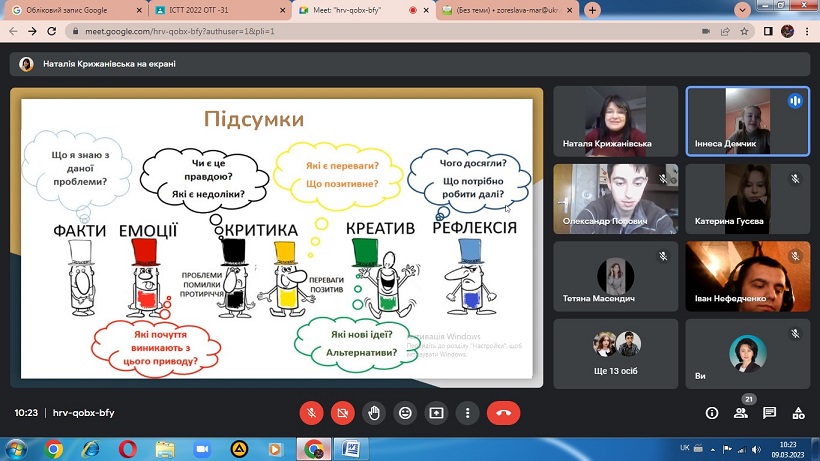
Task: Click the shared presentation slide
Action: 277,238
